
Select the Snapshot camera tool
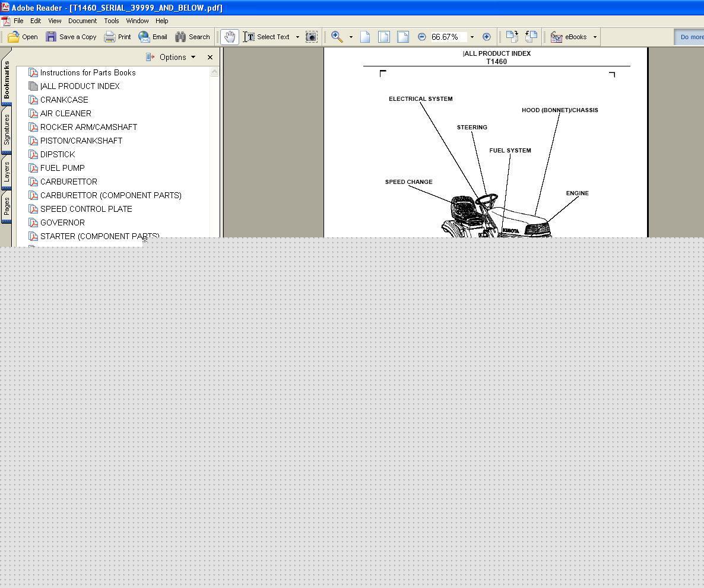point(311,37)
